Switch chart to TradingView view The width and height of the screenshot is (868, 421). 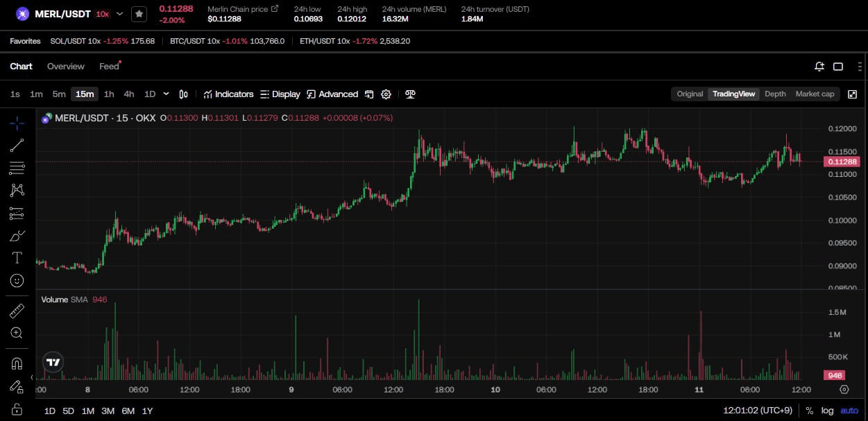(x=734, y=94)
